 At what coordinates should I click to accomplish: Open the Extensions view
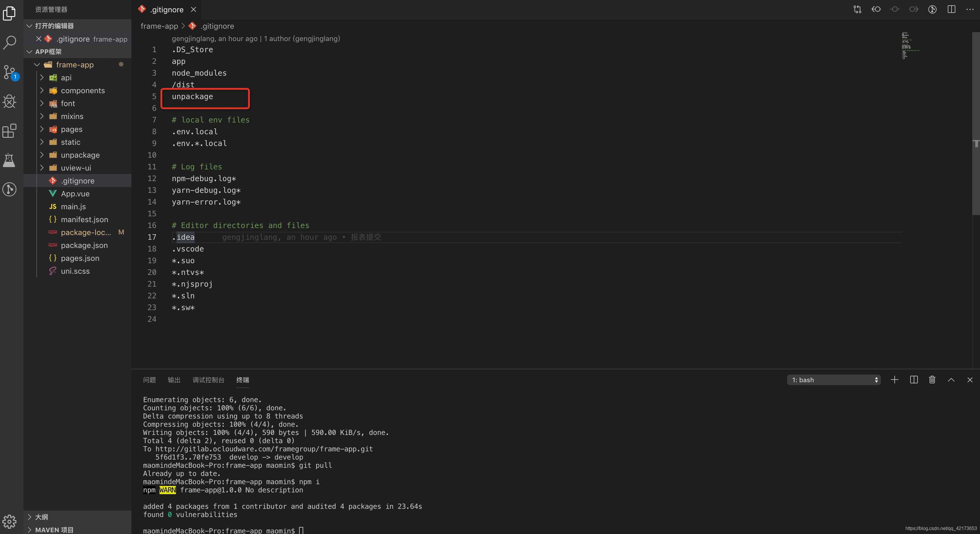click(9, 131)
